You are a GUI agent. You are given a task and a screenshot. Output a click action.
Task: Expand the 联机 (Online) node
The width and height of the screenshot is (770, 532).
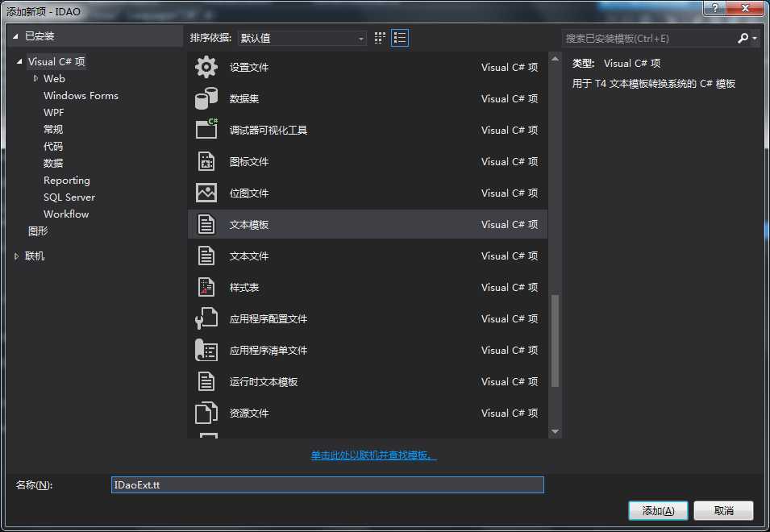[16, 256]
